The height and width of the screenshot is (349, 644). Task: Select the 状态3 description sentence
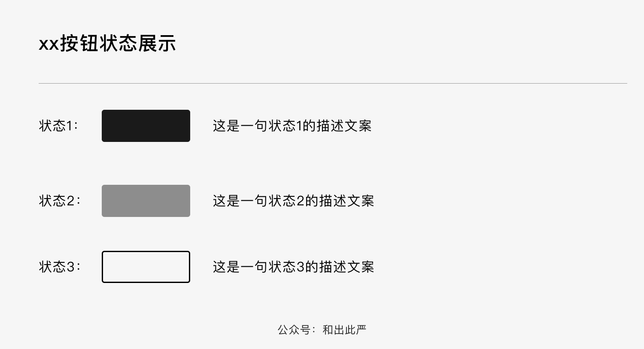[x=293, y=267]
